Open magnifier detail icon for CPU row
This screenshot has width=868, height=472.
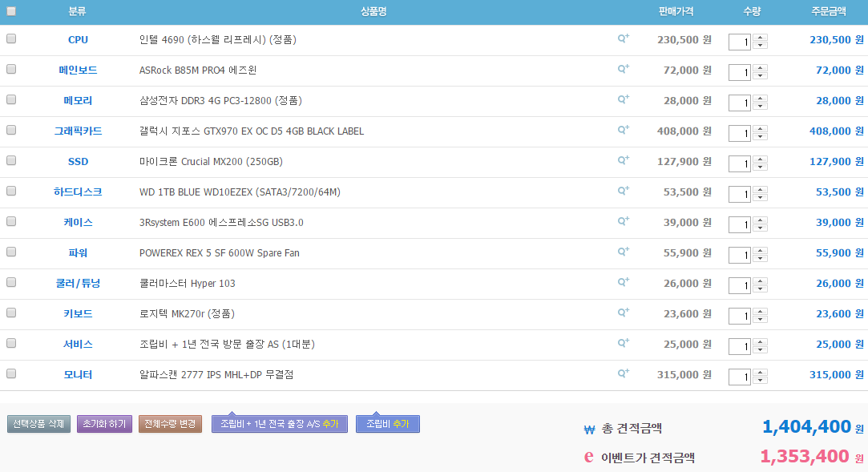(x=624, y=38)
